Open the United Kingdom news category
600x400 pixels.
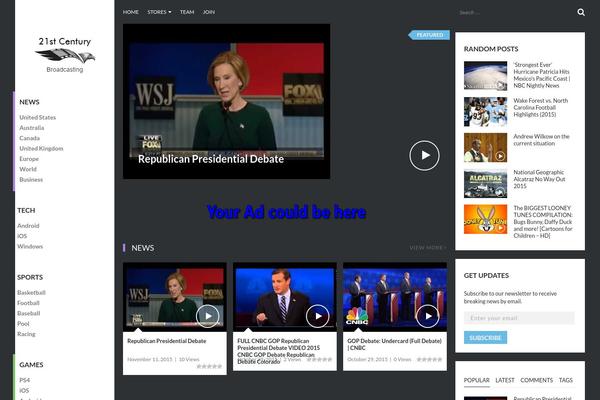pyautogui.click(x=41, y=149)
